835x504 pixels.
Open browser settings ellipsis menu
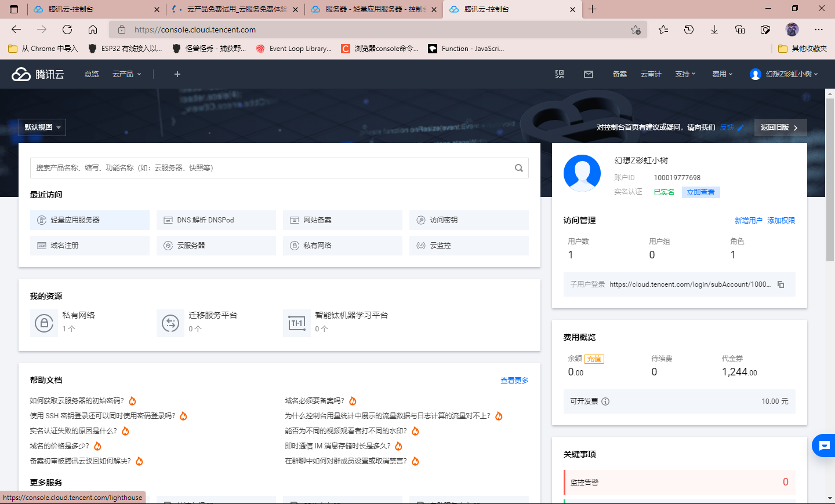click(819, 30)
